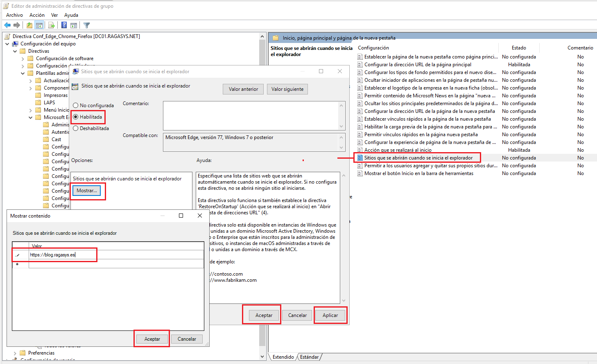Click the export list icon
597x364 pixels.
click(x=51, y=25)
